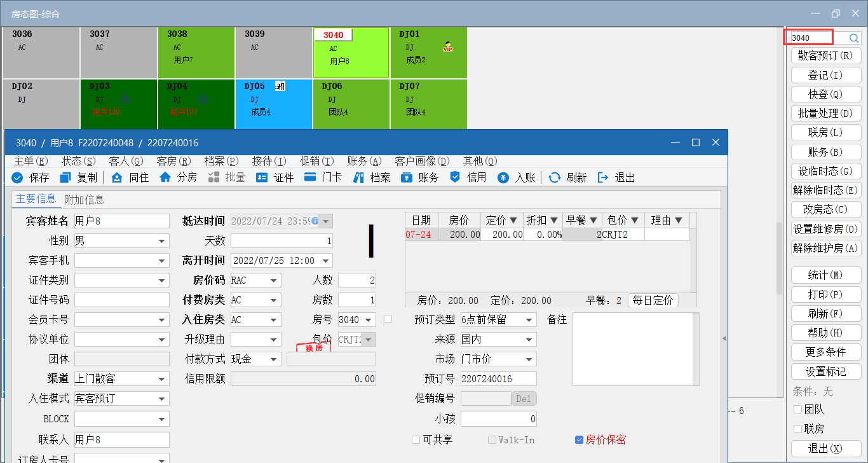This screenshot has height=463, width=868.
Task: Click the 登记(I) button
Action: point(826,75)
